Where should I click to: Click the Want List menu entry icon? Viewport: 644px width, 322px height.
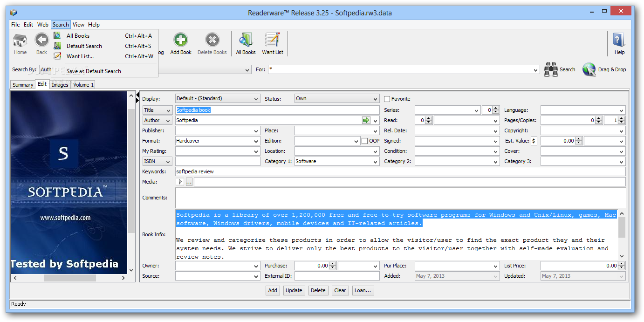(x=57, y=56)
